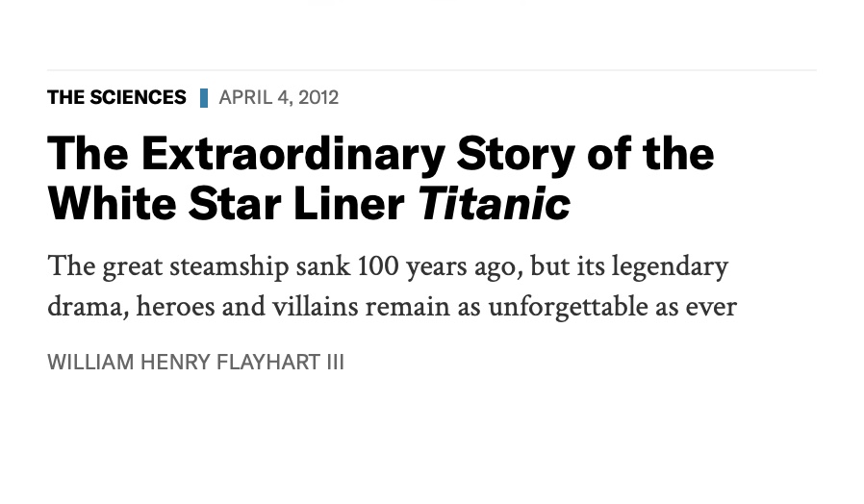Open The Sciences category link

point(116,97)
